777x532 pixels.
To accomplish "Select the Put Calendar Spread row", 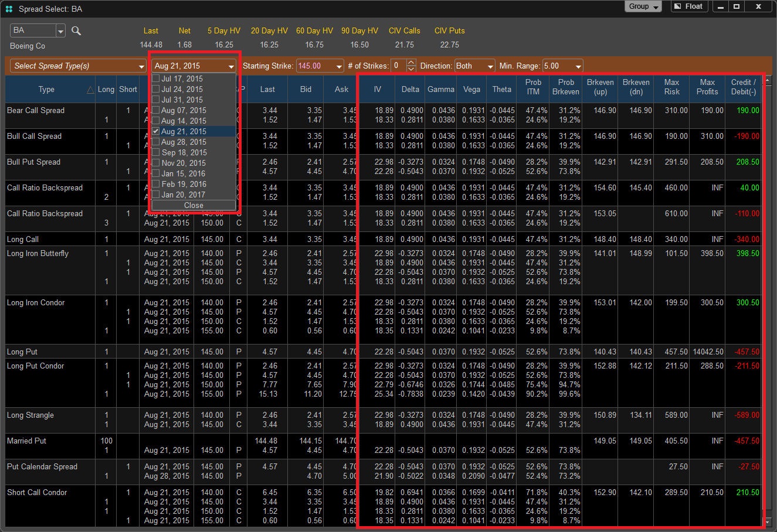I will tap(384, 472).
